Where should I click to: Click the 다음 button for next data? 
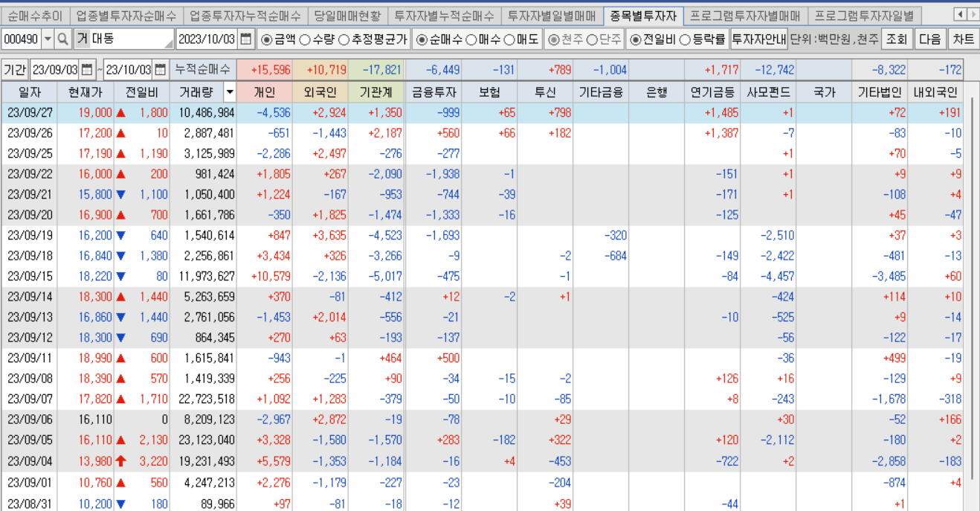(x=931, y=39)
